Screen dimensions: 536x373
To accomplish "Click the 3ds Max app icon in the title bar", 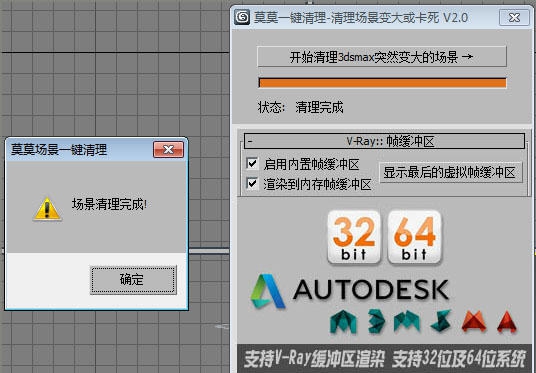I will coord(242,17).
